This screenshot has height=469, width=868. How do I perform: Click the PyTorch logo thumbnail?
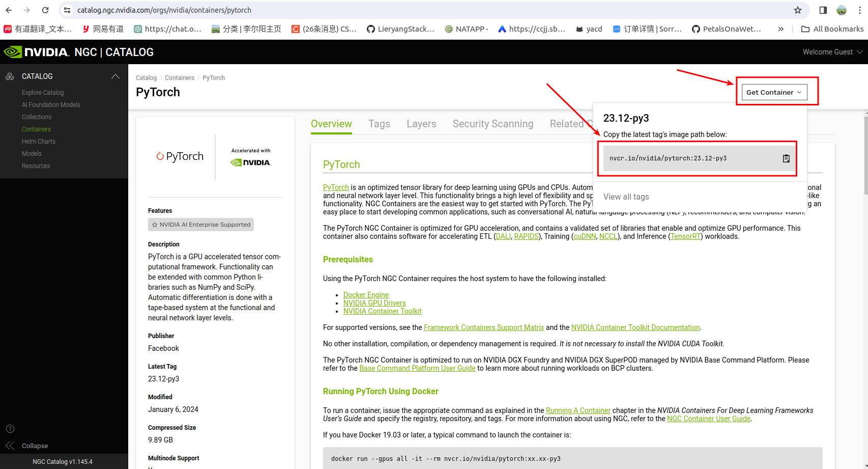click(180, 156)
